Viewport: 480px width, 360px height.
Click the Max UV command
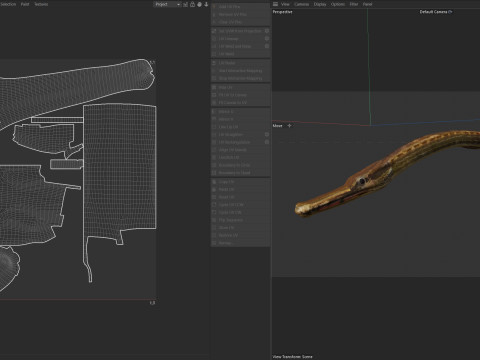[240, 87]
